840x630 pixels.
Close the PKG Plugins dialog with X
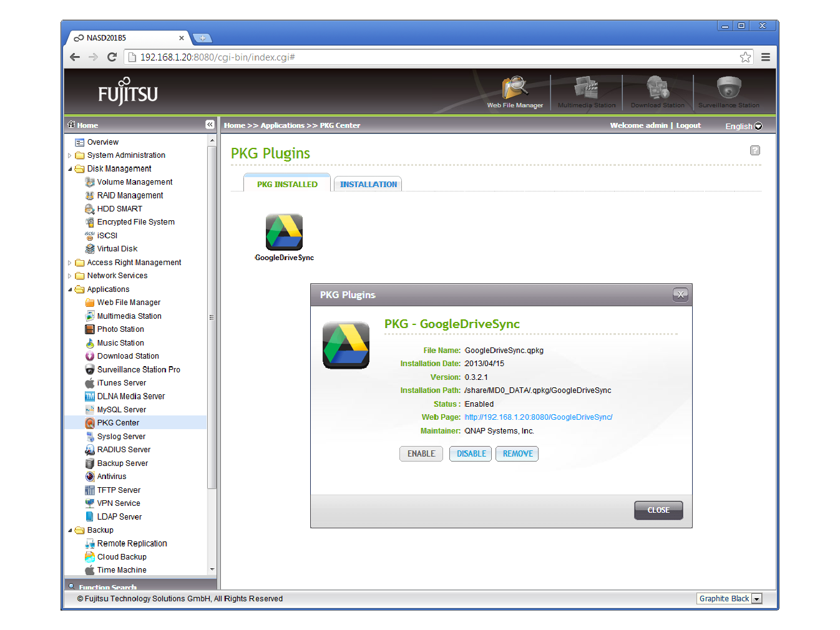(681, 294)
